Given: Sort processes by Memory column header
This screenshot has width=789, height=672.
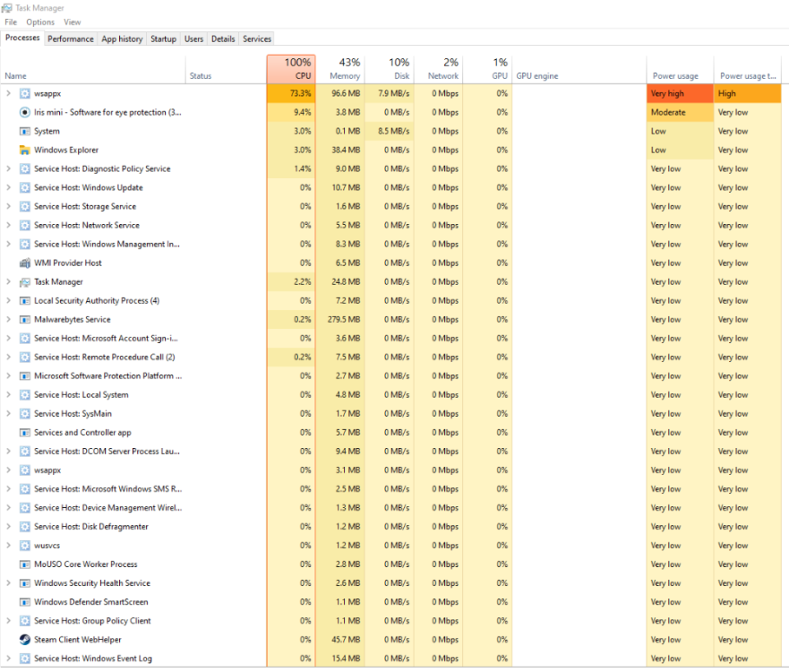Looking at the screenshot, I should [x=340, y=69].
